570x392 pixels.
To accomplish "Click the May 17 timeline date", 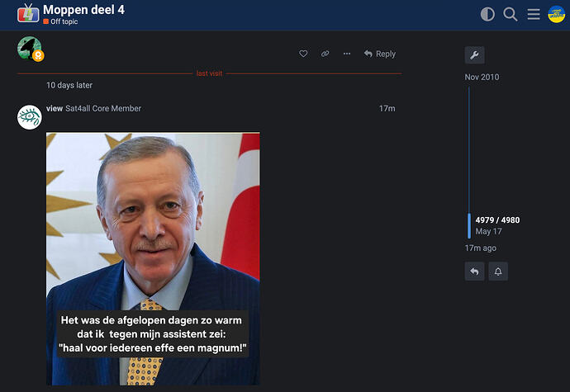I will [488, 231].
